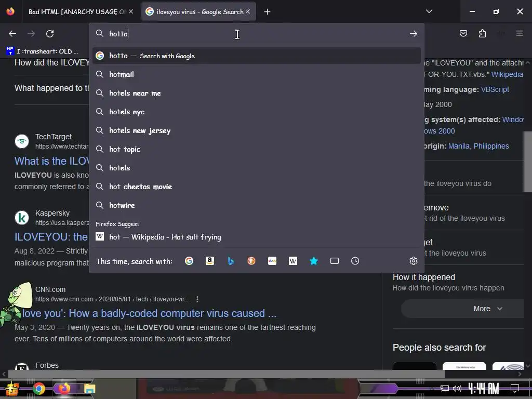Viewport: 532px width, 399px height.
Task: Choose the 'hot cheetos movie' suggestion
Action: [257, 187]
